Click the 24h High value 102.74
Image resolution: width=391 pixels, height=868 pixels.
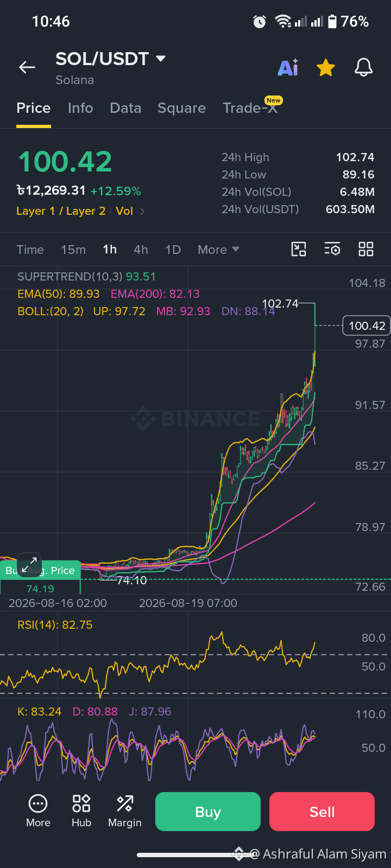(355, 157)
